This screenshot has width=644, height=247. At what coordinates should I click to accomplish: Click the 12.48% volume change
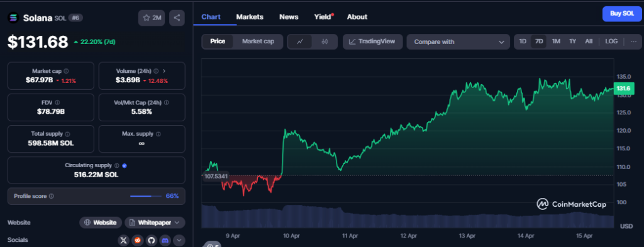(156, 80)
